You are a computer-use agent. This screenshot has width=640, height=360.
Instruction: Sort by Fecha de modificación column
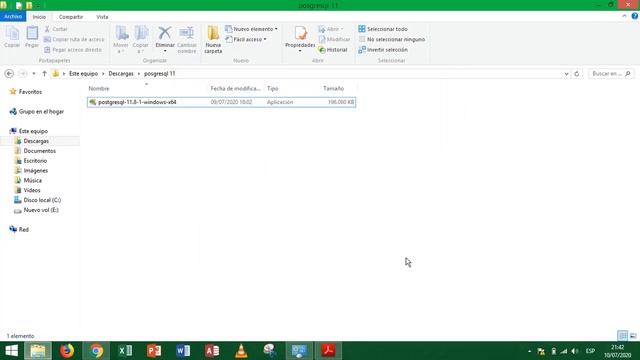coord(235,88)
